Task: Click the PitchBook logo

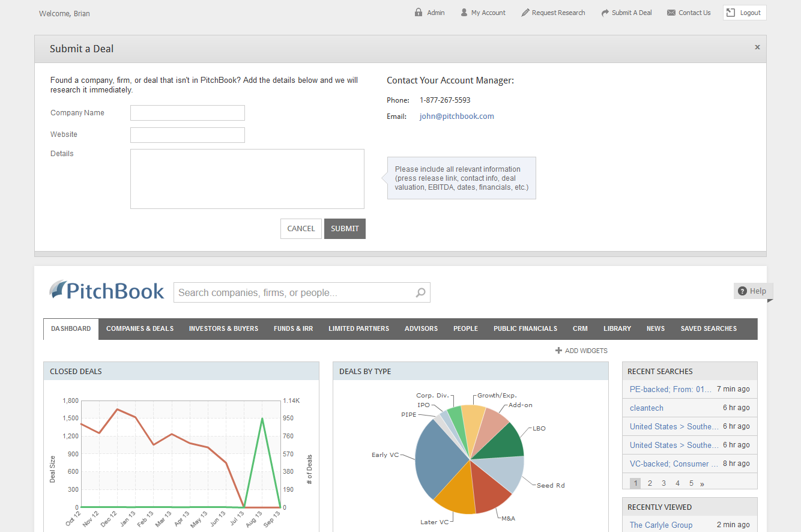Action: (106, 291)
